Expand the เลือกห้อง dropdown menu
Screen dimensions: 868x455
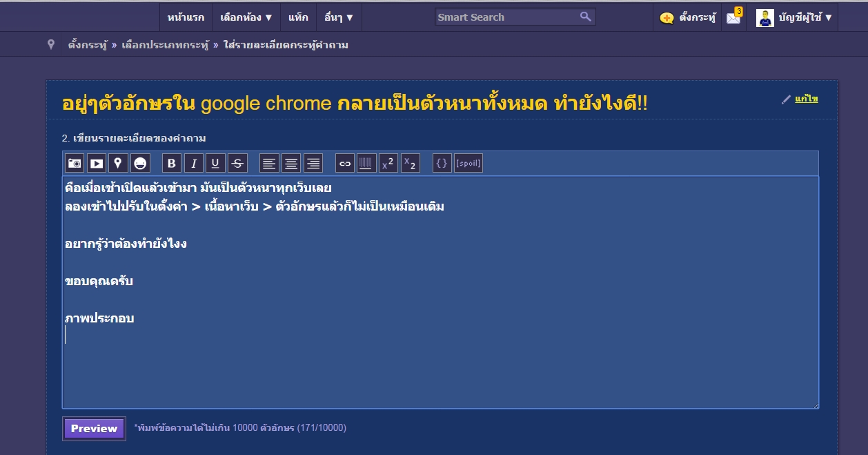246,17
